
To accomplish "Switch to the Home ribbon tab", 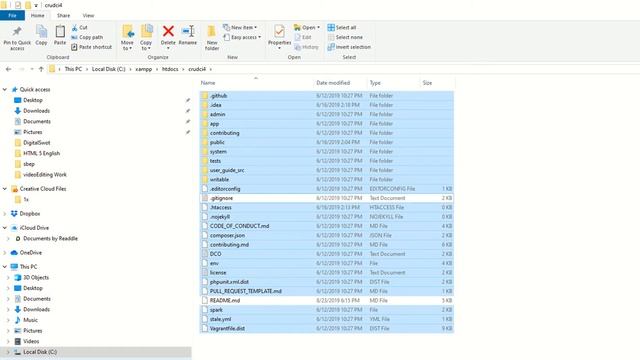I will 38,16.
